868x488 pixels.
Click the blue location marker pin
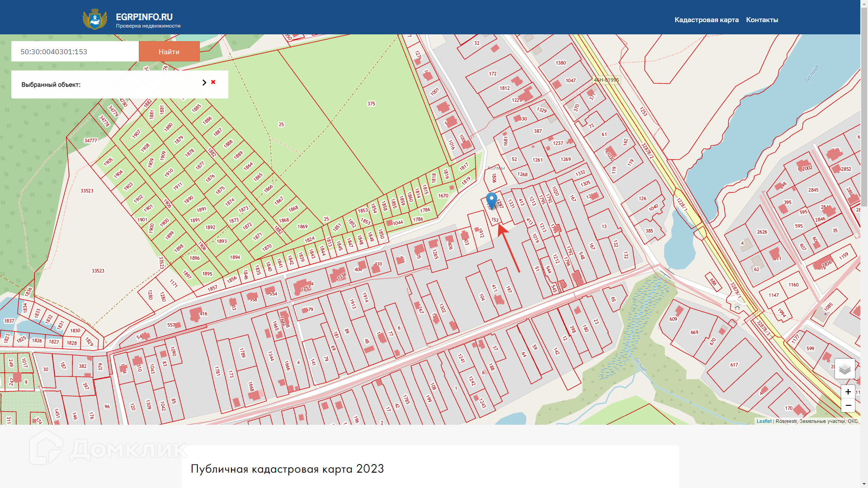[491, 200]
